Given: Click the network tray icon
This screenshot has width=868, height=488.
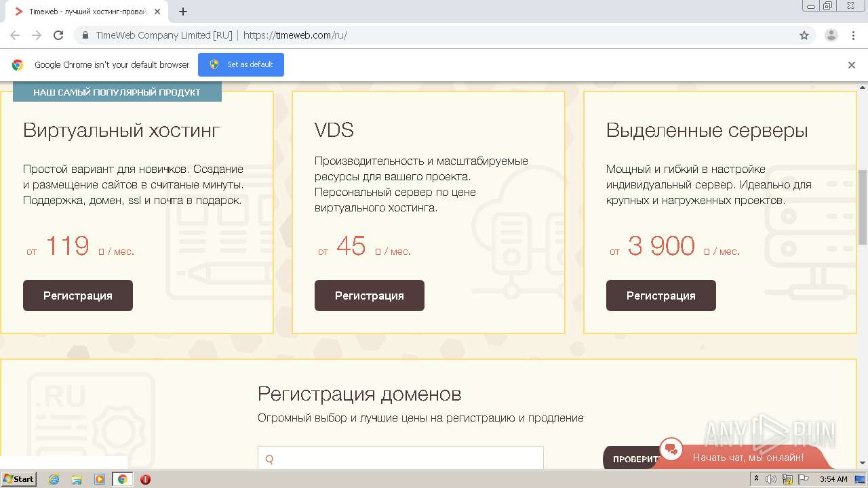Looking at the screenshot, I should (787, 479).
